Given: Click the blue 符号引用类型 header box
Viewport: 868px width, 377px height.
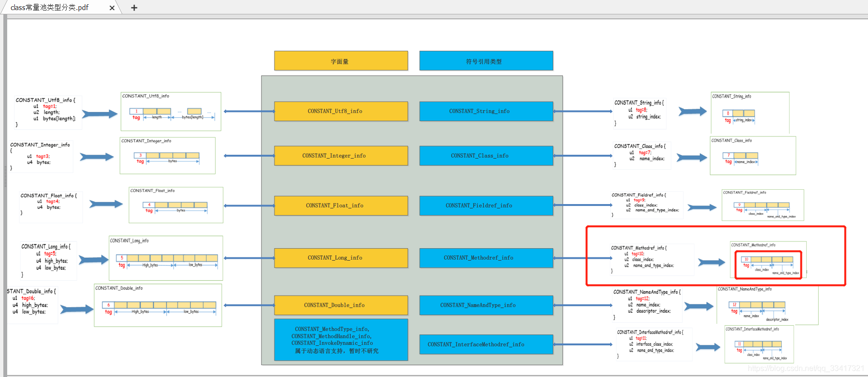Looking at the screenshot, I should click(486, 61).
